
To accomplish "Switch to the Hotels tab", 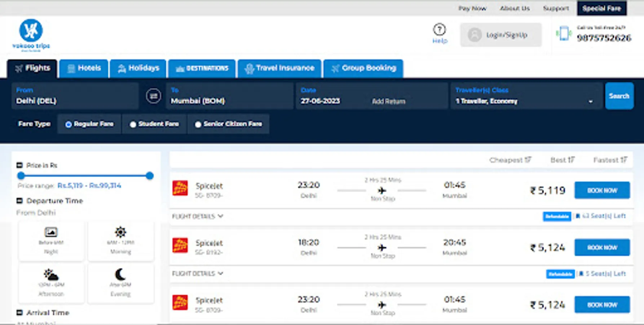I will pyautogui.click(x=84, y=68).
